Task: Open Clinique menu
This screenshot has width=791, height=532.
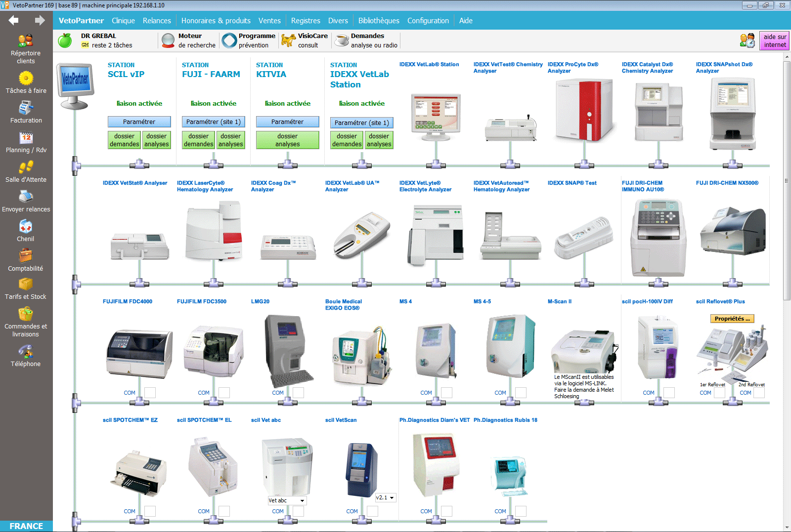Action: pyautogui.click(x=123, y=21)
